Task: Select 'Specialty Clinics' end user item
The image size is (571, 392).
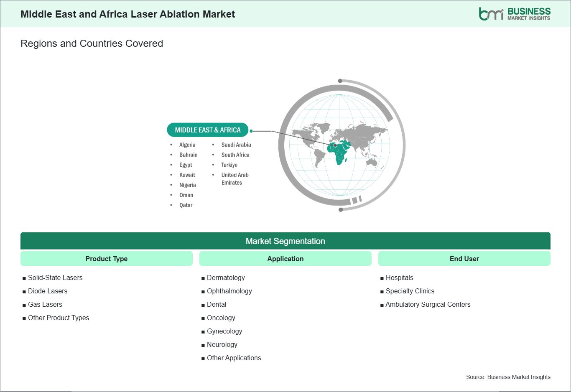Action: [410, 291]
